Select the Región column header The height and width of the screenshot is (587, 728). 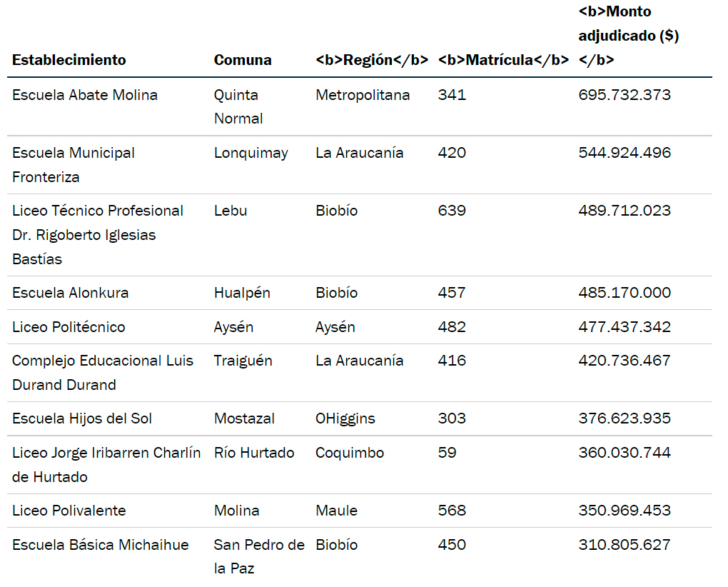(372, 60)
